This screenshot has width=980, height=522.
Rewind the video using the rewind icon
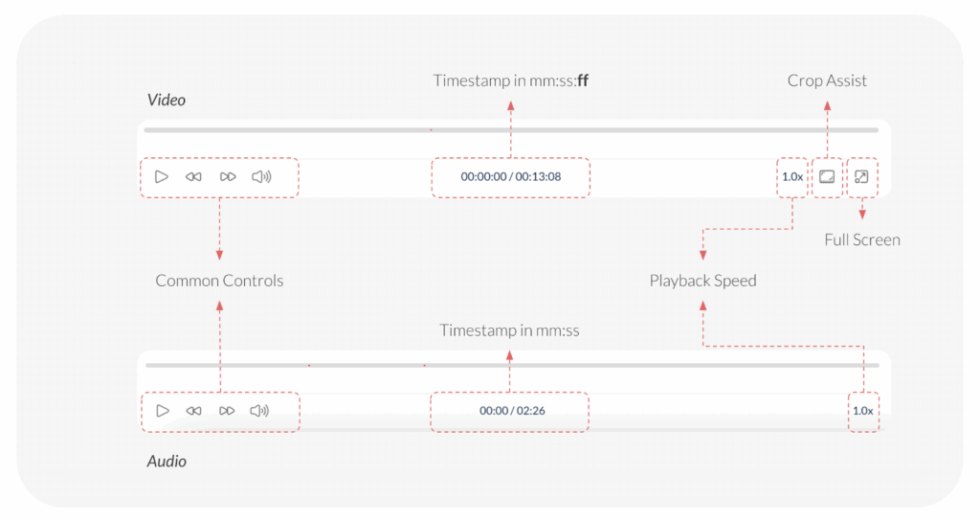pyautogui.click(x=193, y=176)
